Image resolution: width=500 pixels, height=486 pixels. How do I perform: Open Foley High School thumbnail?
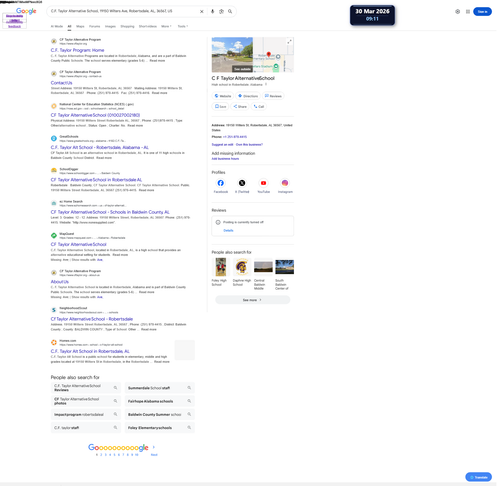[x=220, y=267]
